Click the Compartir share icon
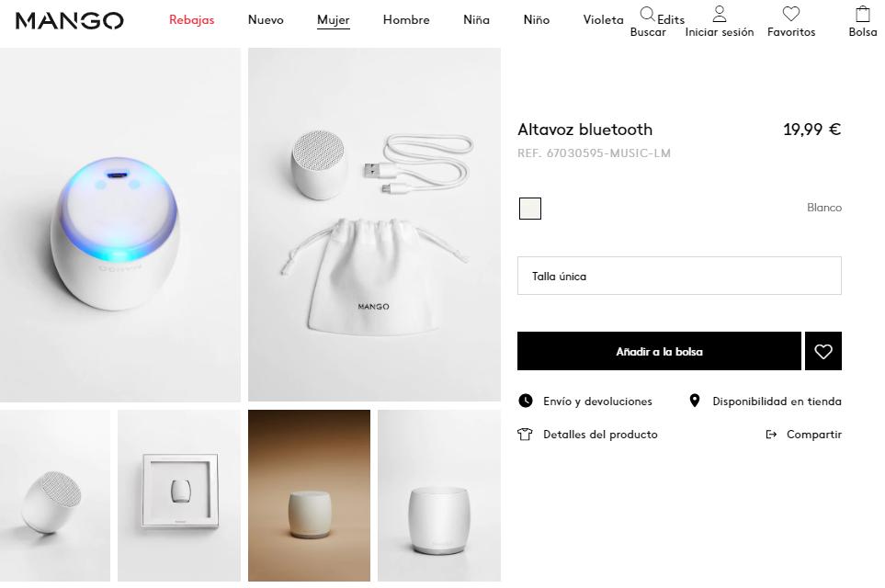 point(771,435)
